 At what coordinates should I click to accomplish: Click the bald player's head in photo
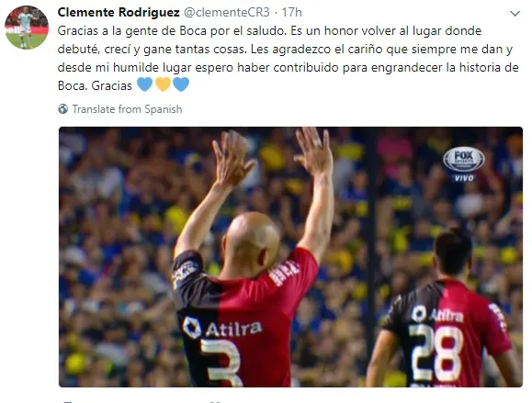point(252,241)
